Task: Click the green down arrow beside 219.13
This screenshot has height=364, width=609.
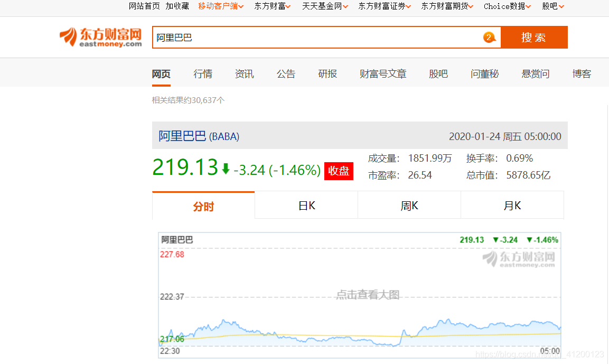Action: tap(226, 169)
